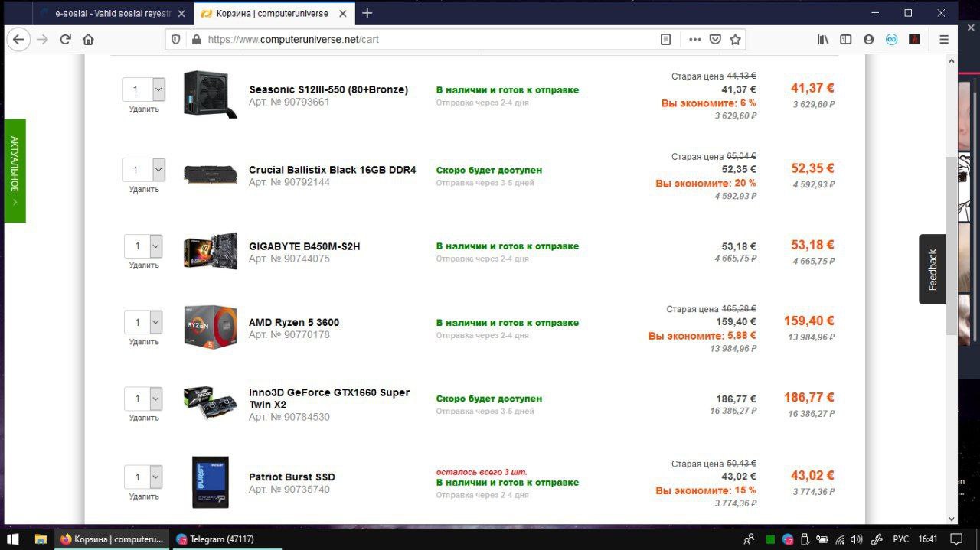Open AMD Ryzen 5 3600 product link
This screenshot has height=550, width=980.
coord(294,322)
